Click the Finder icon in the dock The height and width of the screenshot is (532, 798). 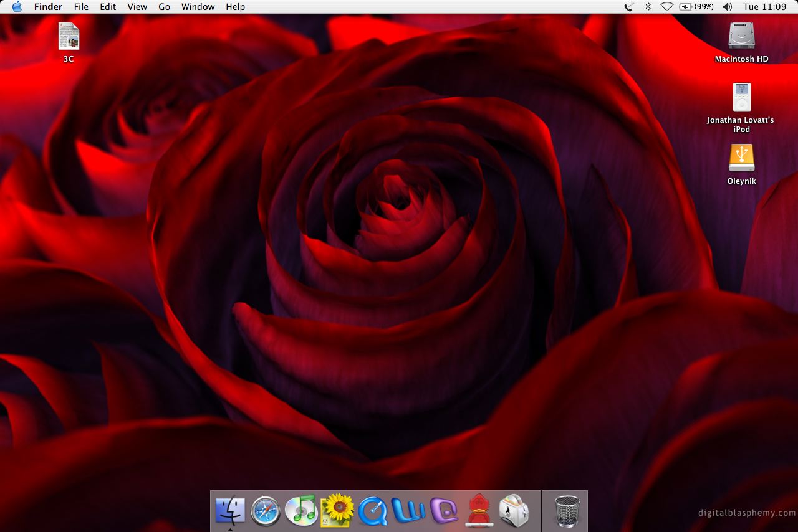[x=230, y=511]
